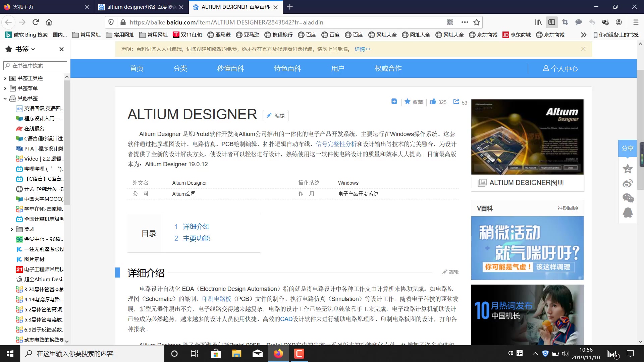The height and width of the screenshot is (362, 644).
Task: Click the bookmark search field
Action: 35,65
